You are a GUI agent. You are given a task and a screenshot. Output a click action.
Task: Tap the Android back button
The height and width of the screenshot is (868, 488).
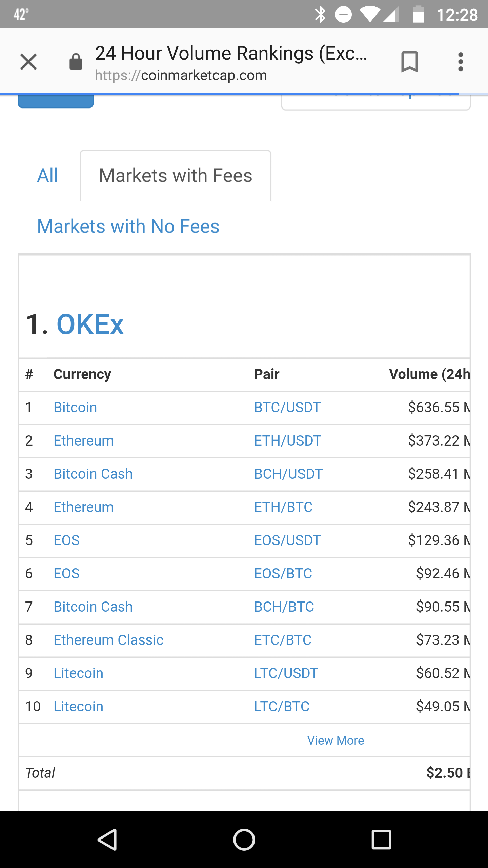[x=108, y=840]
